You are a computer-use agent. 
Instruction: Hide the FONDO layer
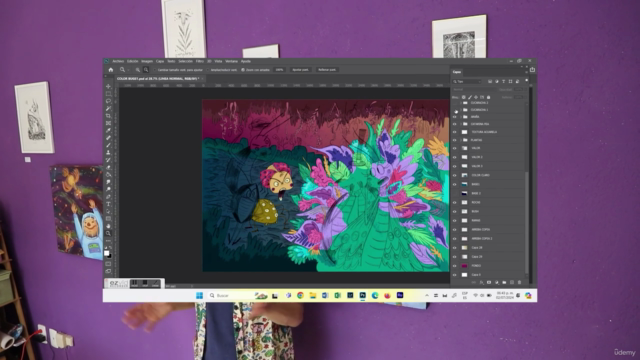point(455,266)
